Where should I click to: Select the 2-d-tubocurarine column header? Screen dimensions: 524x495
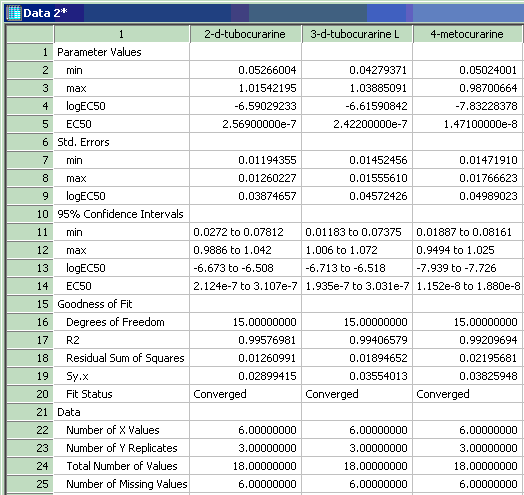tap(245, 34)
